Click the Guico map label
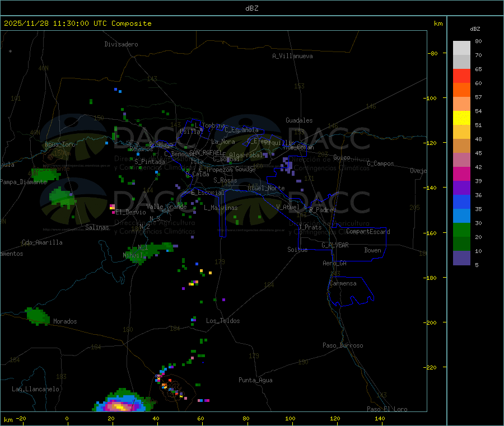This screenshot has height=426, width=504. pyautogui.click(x=342, y=157)
